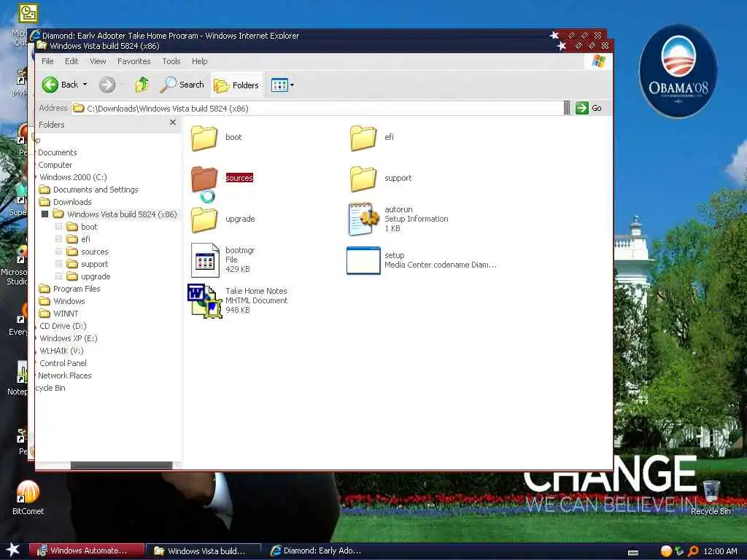Click the gray Forward arrow button
The width and height of the screenshot is (747, 560).
(x=107, y=85)
